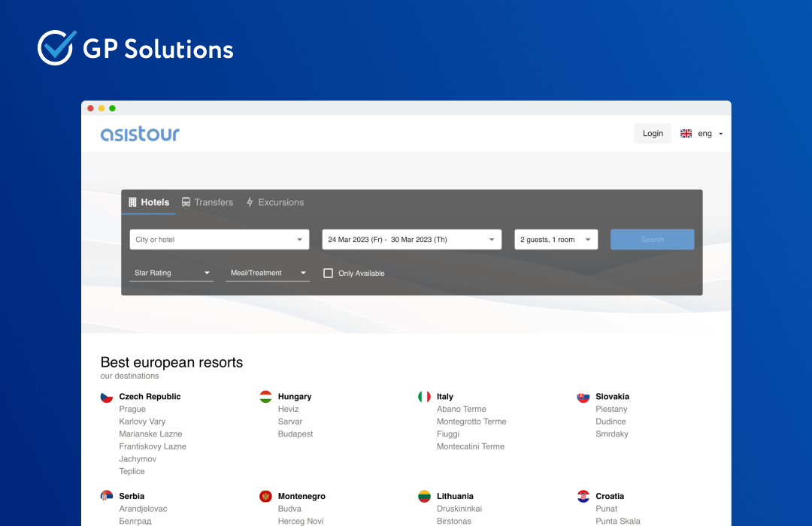Select the Montenegro country heading

click(x=302, y=496)
